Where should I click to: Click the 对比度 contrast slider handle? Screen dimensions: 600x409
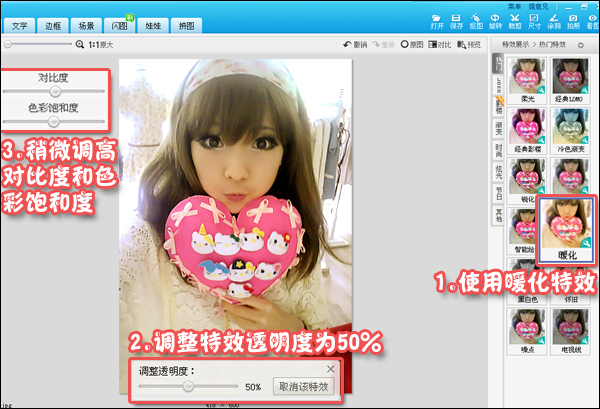pyautogui.click(x=55, y=91)
